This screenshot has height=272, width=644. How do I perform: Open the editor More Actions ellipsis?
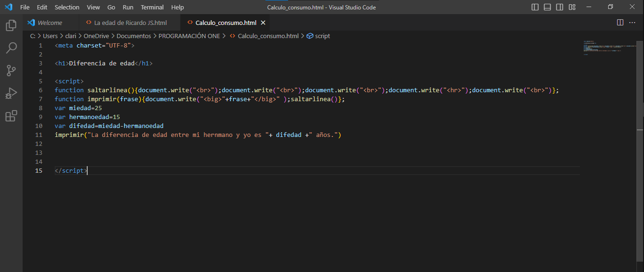click(x=633, y=23)
